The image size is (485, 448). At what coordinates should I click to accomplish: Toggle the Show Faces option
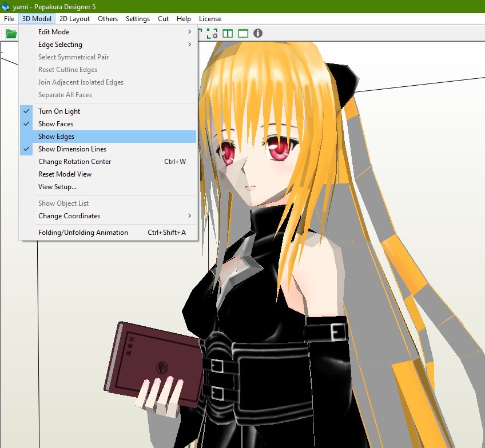tap(108, 124)
